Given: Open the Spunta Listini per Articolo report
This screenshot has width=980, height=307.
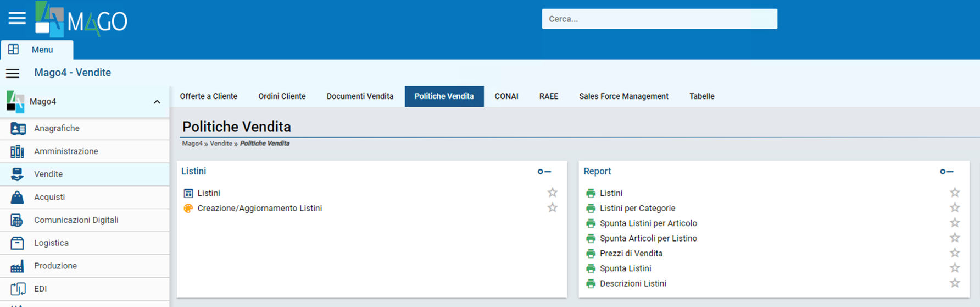Looking at the screenshot, I should point(648,223).
